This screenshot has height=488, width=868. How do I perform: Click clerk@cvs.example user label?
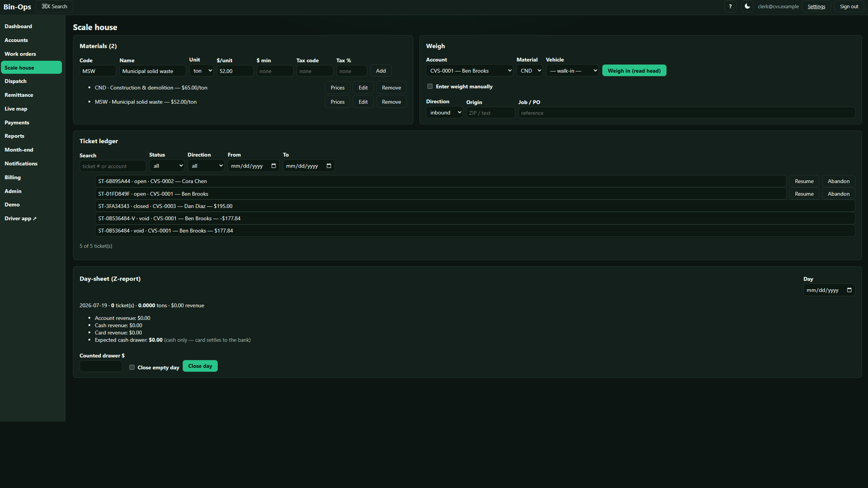click(778, 7)
